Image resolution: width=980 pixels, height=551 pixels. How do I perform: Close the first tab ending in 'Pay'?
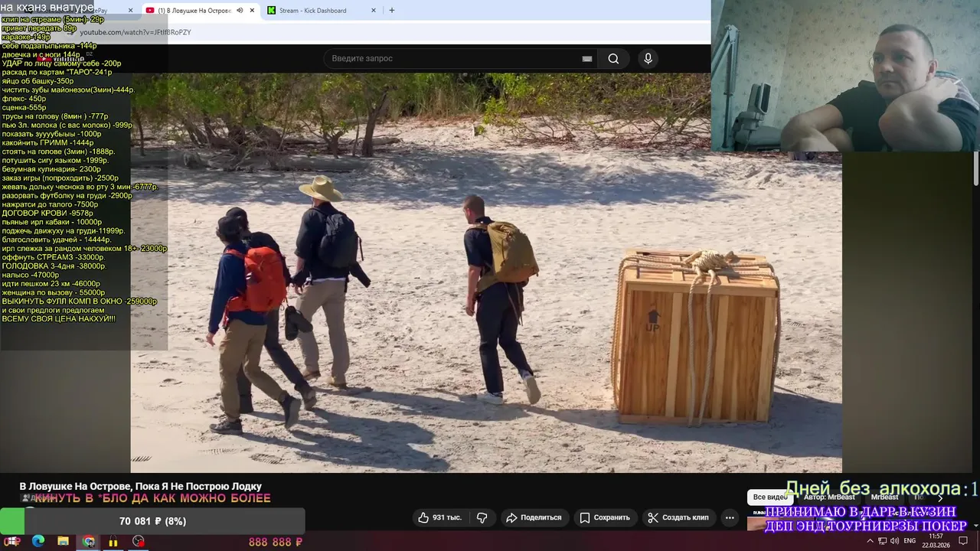[130, 11]
